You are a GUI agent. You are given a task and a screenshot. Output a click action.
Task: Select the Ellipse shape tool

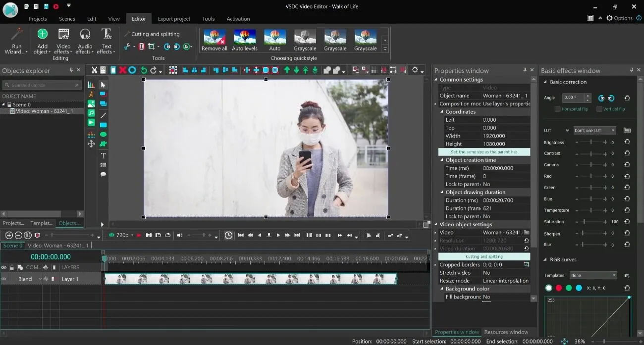click(x=103, y=134)
